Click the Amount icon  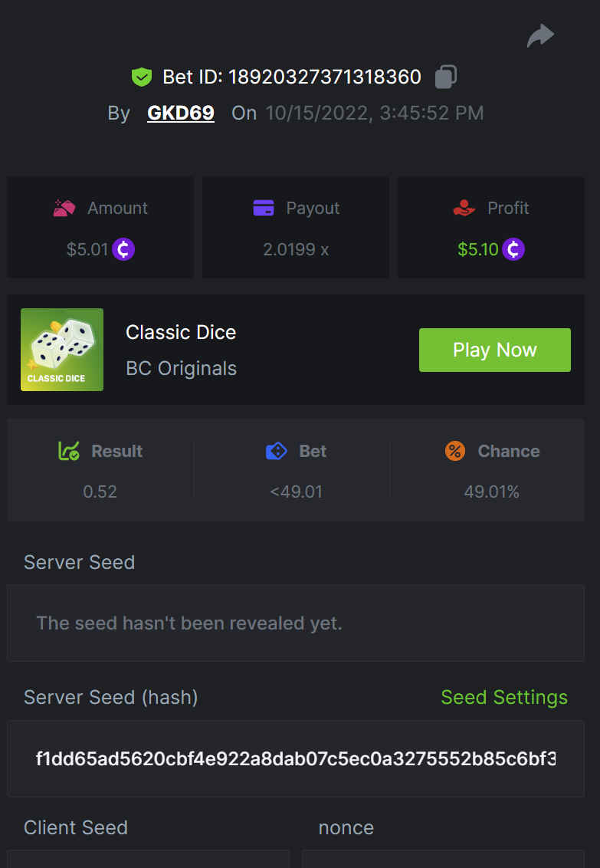click(64, 208)
